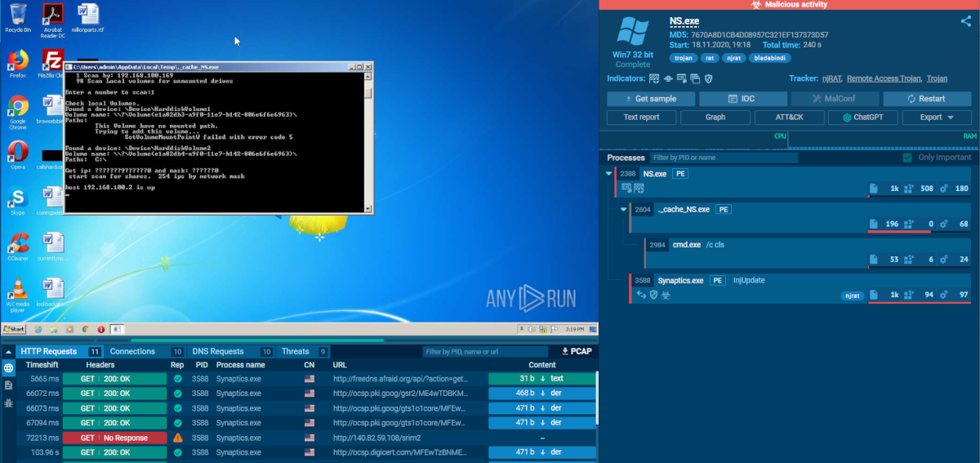Click the VM playback progress bar

pos(299,340)
